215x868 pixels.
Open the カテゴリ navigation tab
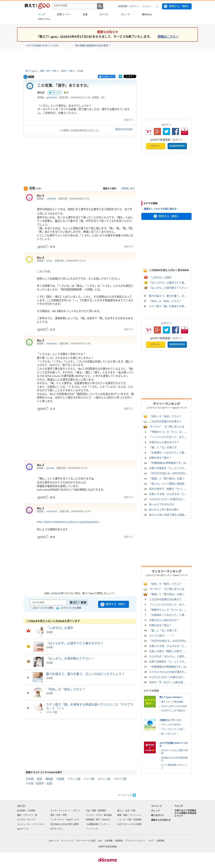point(104,15)
